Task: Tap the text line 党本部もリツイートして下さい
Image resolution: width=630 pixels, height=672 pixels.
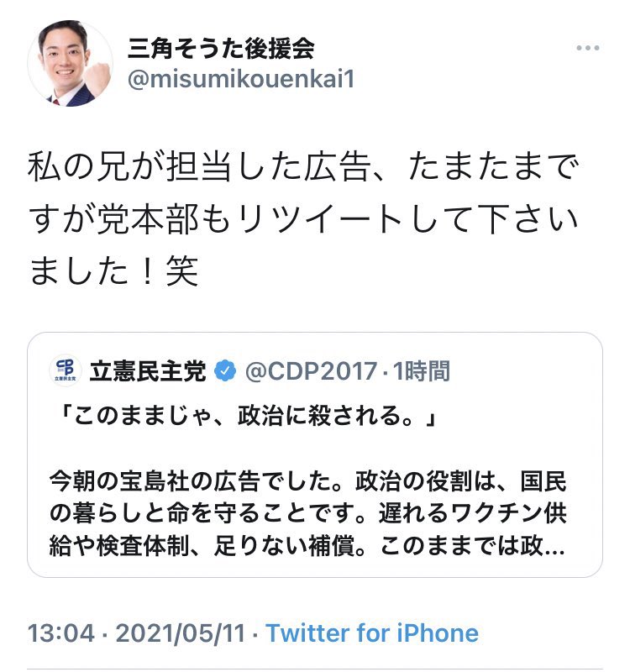Action: click(x=338, y=220)
